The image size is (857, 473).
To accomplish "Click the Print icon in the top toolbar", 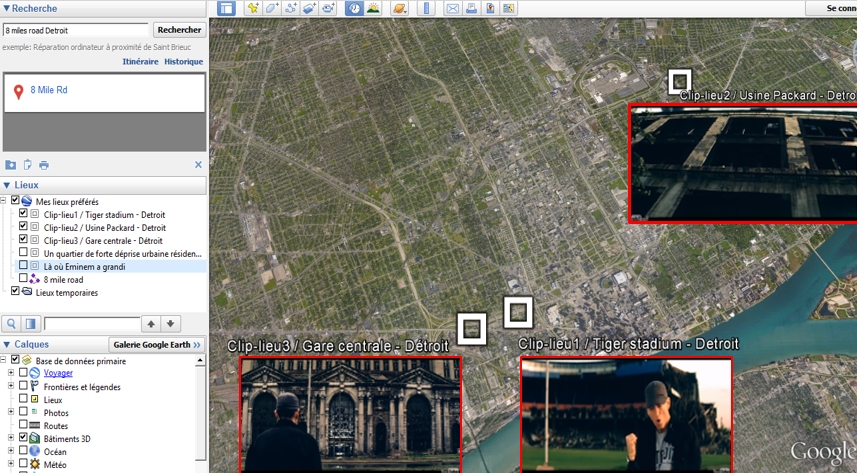I will pos(471,8).
